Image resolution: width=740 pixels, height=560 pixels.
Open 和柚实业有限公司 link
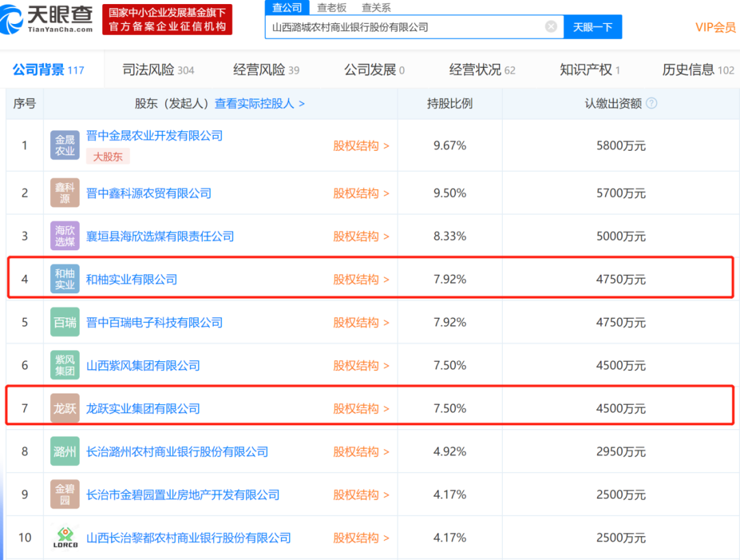tap(132, 279)
